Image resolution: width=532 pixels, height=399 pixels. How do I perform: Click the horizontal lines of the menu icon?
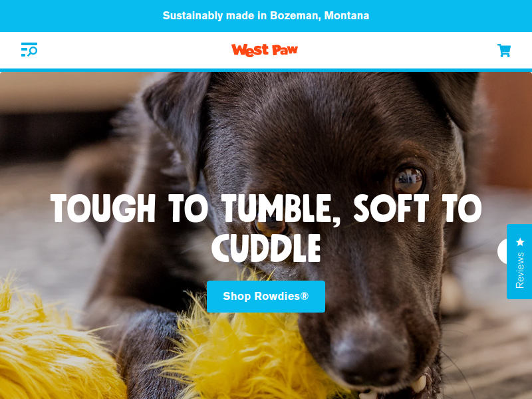coord(26,49)
